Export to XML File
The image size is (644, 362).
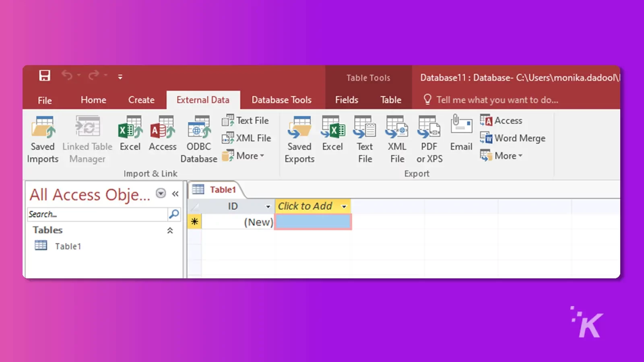397,139
